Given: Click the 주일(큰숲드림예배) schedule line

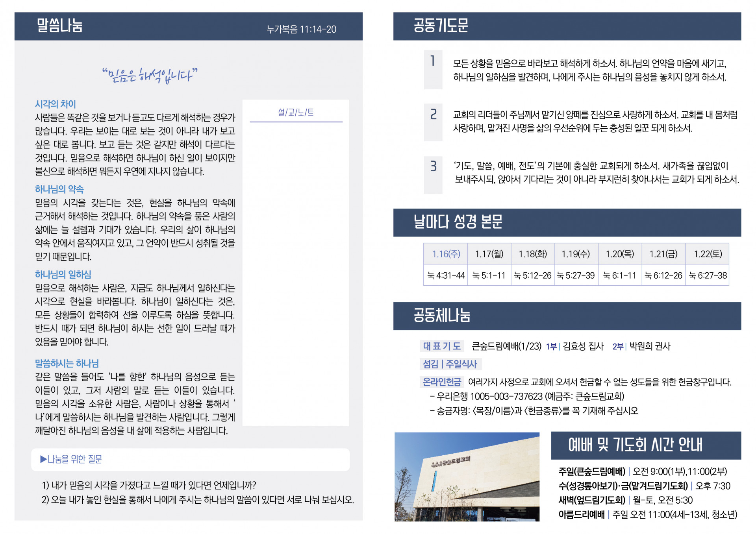Looking at the screenshot, I should [643, 471].
